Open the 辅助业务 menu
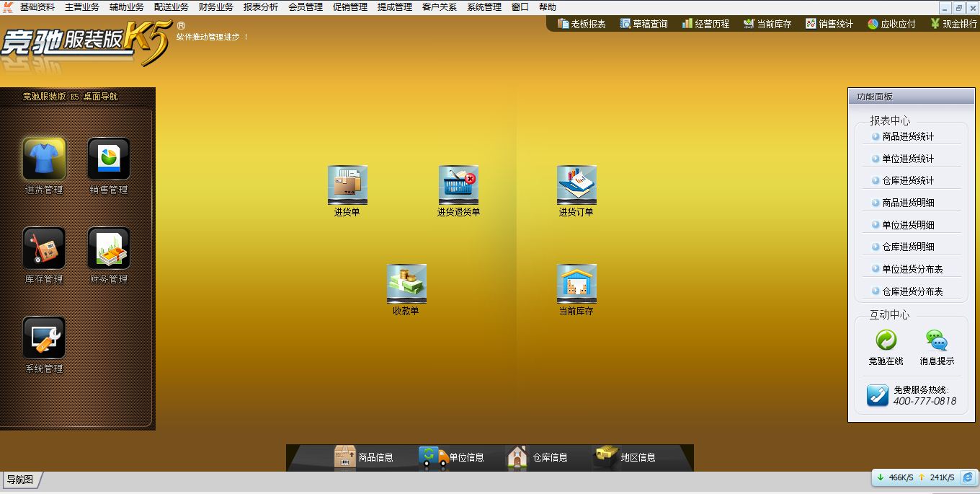The image size is (980, 494). pos(127,7)
